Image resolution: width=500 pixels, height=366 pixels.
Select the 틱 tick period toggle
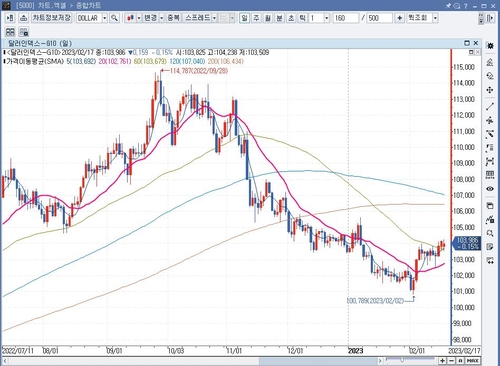(x=302, y=18)
